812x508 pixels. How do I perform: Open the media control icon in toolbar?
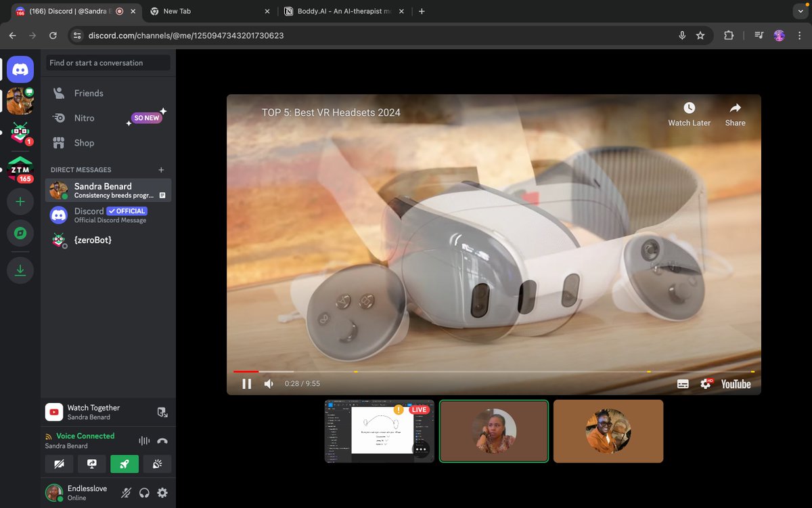759,35
